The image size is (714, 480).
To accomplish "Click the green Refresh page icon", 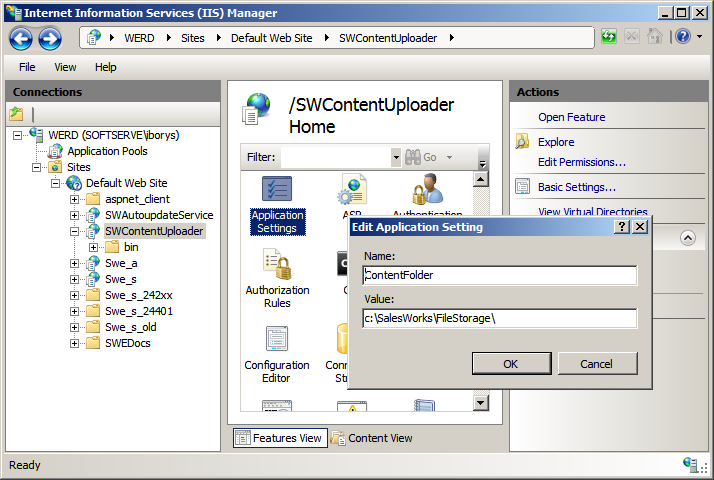I will [609, 36].
